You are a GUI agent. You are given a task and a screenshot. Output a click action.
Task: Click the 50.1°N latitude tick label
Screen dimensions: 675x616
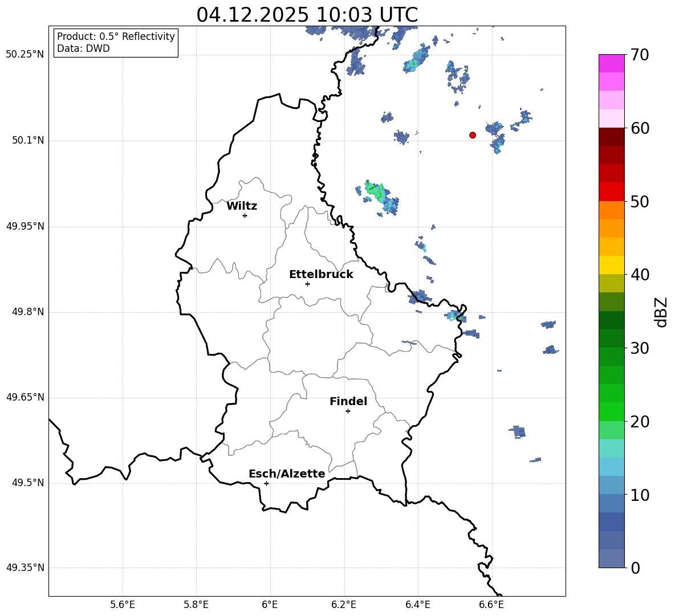tap(28, 141)
